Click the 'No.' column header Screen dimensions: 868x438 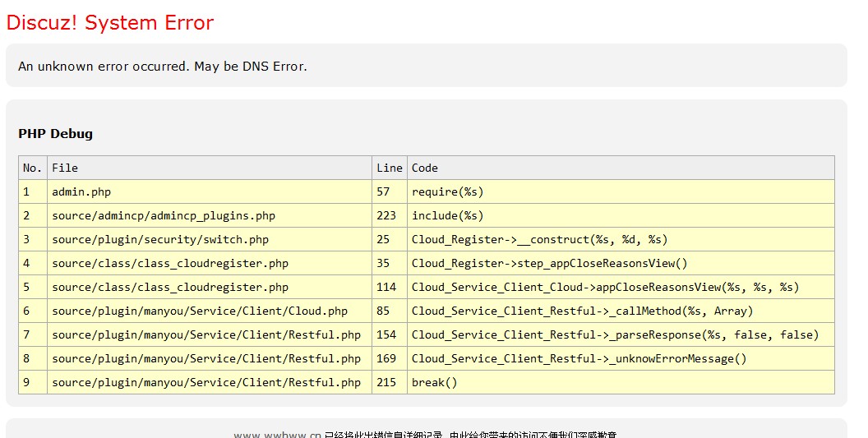pos(33,168)
